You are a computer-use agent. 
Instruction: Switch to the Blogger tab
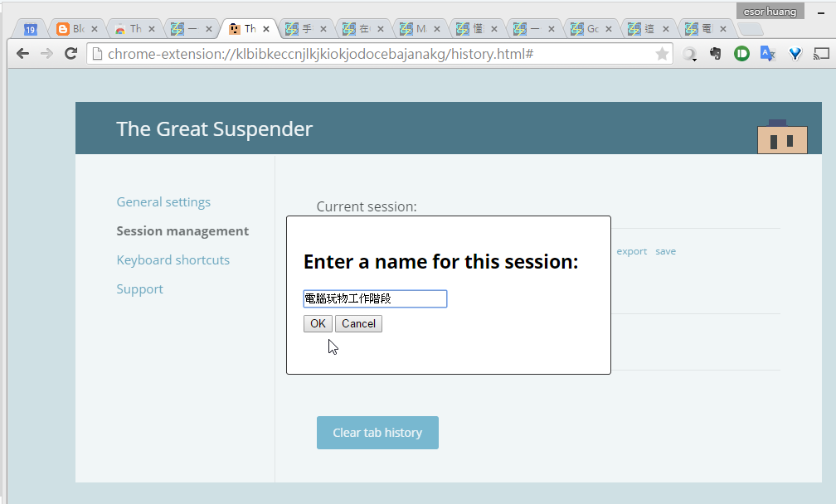click(x=71, y=29)
